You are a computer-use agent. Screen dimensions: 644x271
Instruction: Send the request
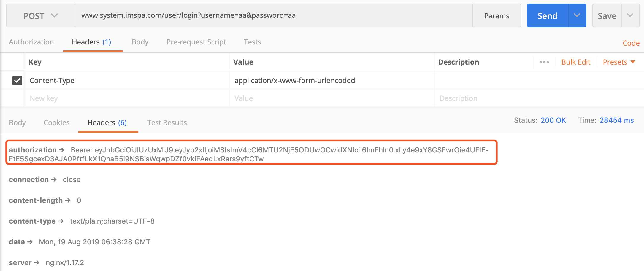pos(548,16)
